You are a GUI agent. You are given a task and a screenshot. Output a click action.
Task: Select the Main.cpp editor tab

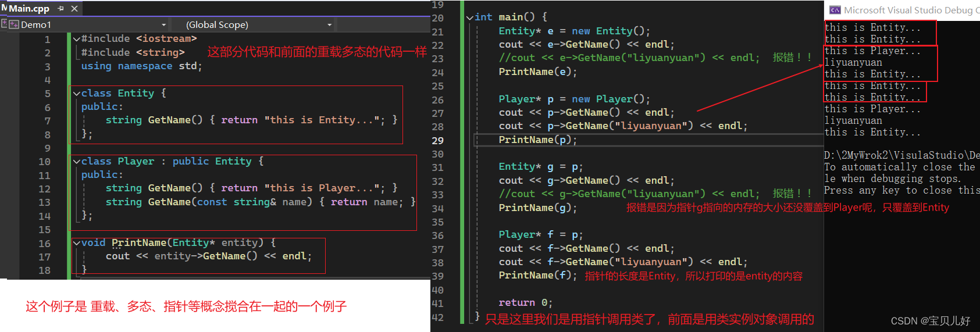click(29, 8)
